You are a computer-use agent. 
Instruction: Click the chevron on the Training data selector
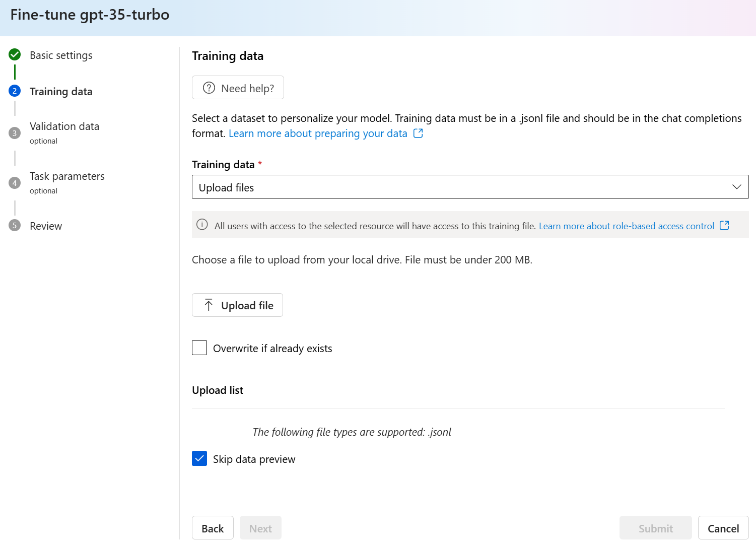point(737,187)
